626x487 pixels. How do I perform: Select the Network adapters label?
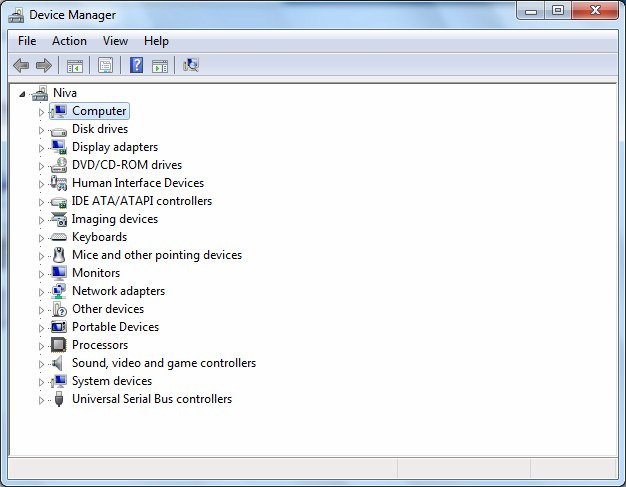click(119, 291)
